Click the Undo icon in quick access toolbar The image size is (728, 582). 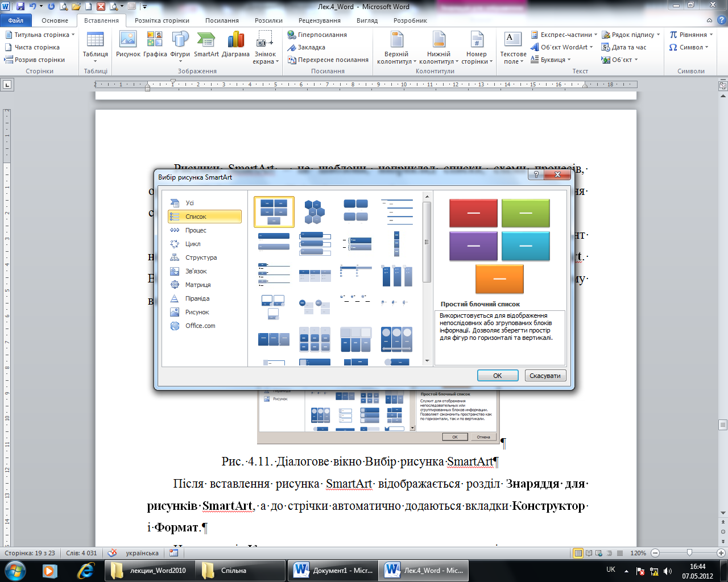(32, 7)
